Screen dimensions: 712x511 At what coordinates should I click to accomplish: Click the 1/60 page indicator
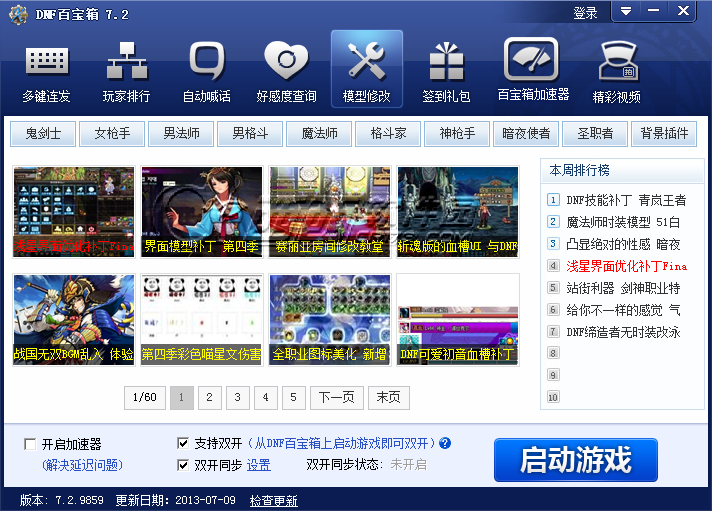[x=145, y=397]
